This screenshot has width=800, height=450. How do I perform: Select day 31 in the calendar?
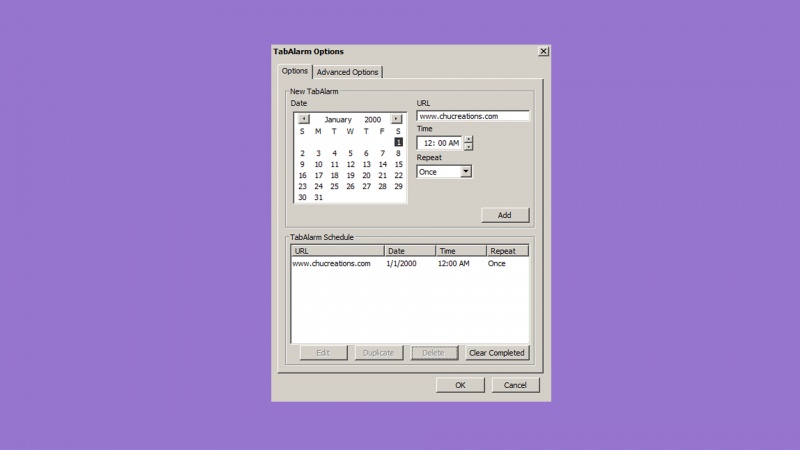318,197
